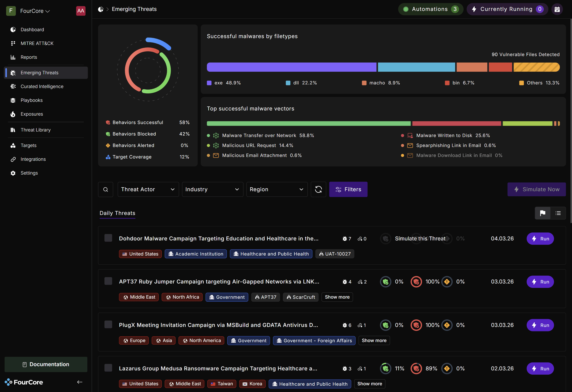Collapse sidebar with left arrow icon
Screen dimensions: 572x392
[79, 382]
